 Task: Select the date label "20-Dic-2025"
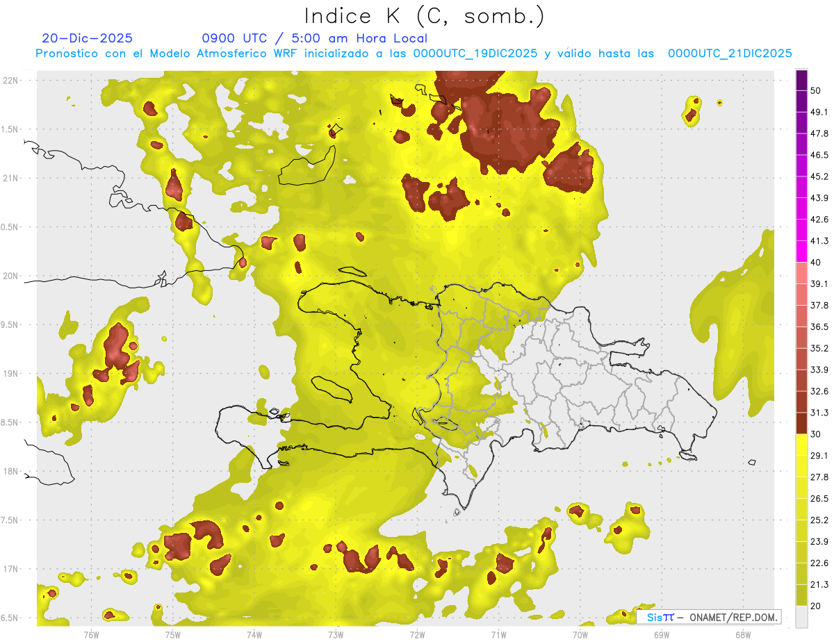point(87,38)
